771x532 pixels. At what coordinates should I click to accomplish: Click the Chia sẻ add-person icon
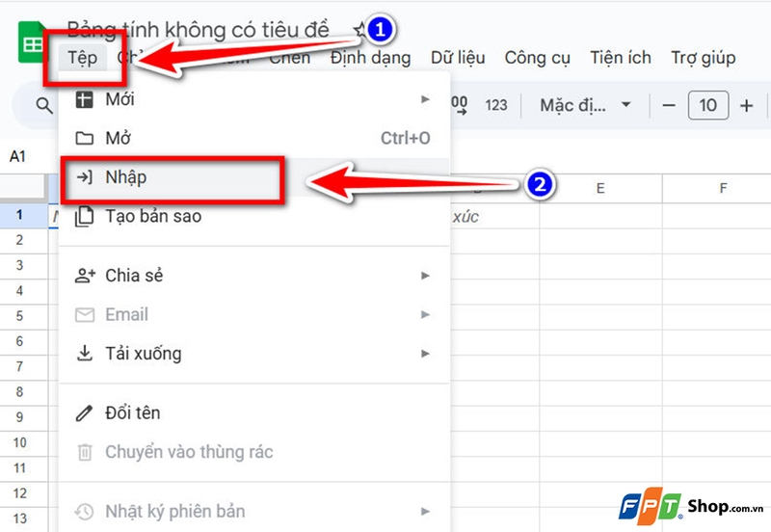pyautogui.click(x=85, y=276)
